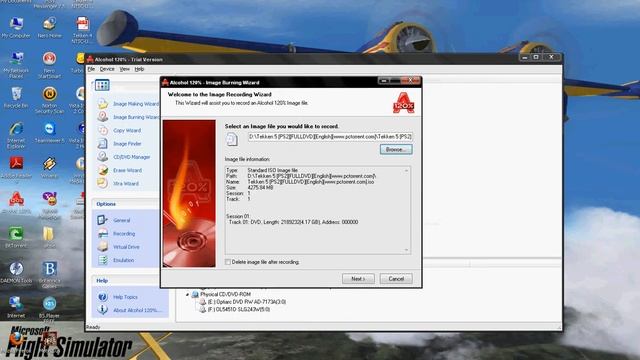Cancel the Image Burning Wizard
This screenshot has height=360, width=640.
[x=396, y=279]
